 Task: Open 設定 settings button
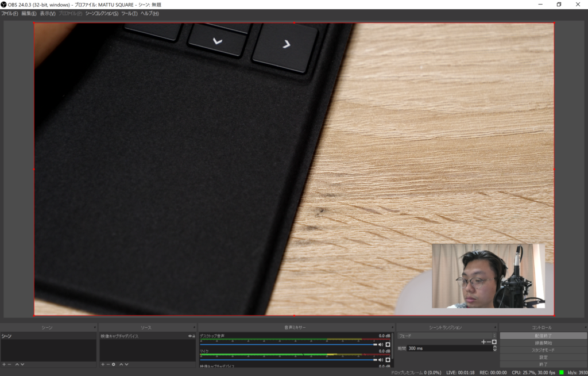pyautogui.click(x=543, y=357)
